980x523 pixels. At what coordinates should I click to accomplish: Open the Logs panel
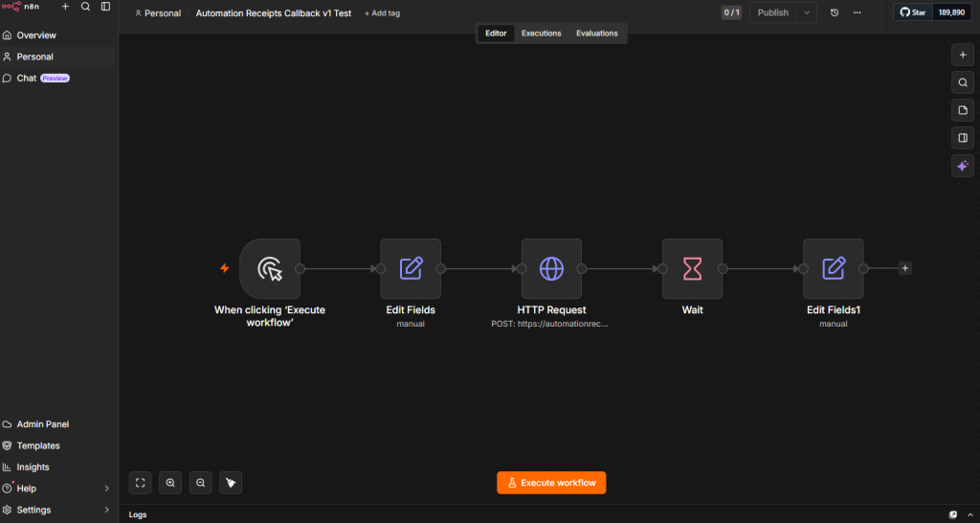[x=138, y=515]
